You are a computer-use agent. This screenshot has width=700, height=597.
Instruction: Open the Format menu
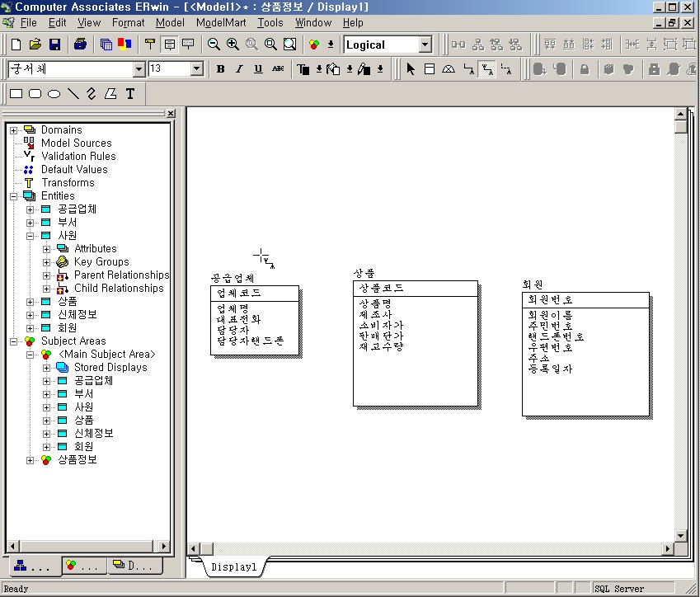128,22
